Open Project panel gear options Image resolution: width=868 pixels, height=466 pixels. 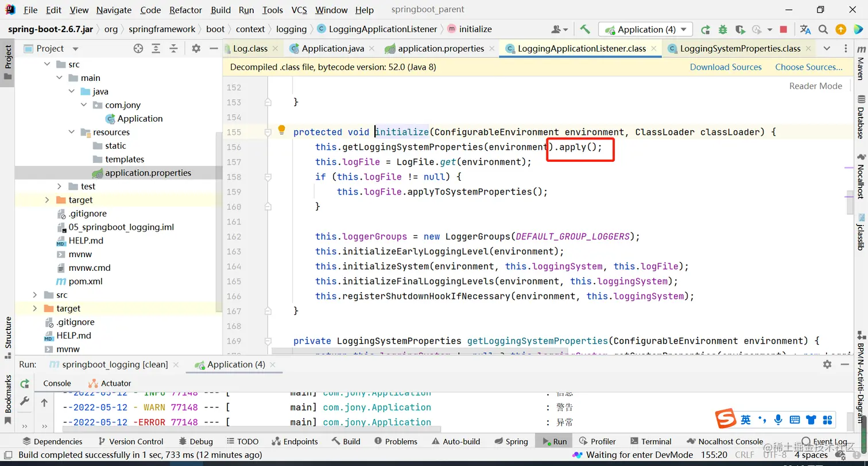click(196, 49)
